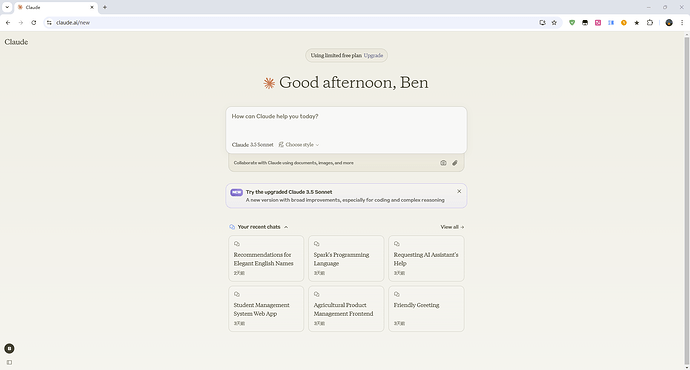
Task: Click the orange Claude spark logo icon
Action: coord(269,83)
